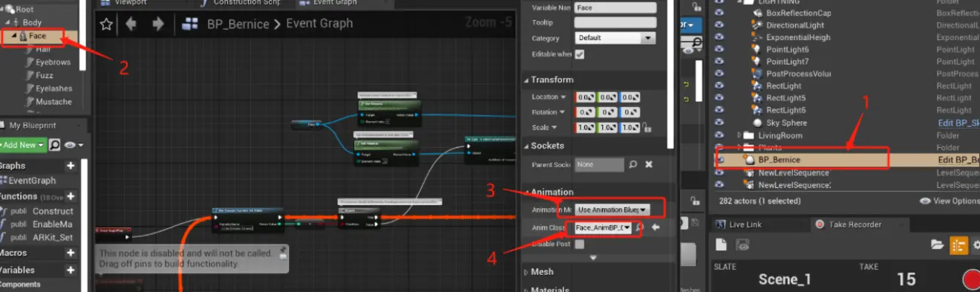Click the Tooltip input field
Viewport: 980px width, 292px height.
coord(615,22)
